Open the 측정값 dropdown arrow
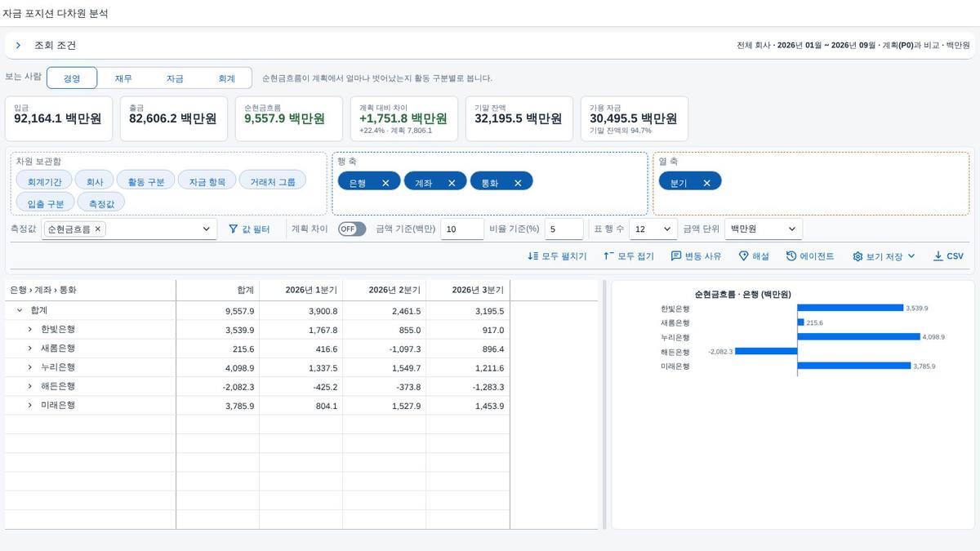 (207, 229)
